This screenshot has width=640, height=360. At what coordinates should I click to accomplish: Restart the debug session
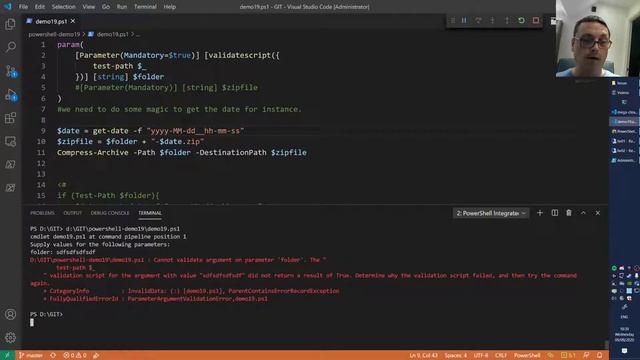coord(521,20)
